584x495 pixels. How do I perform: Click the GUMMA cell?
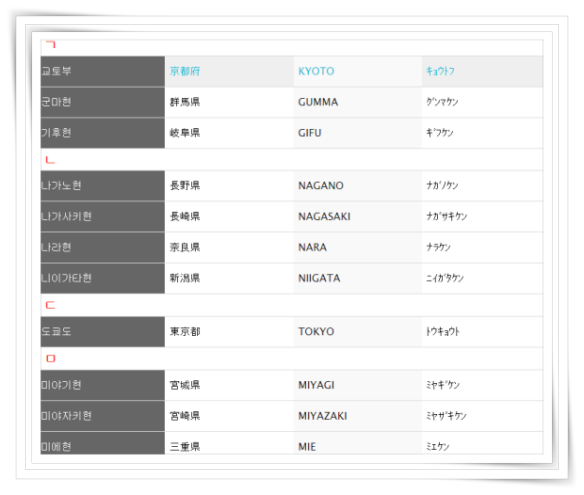tap(358, 102)
